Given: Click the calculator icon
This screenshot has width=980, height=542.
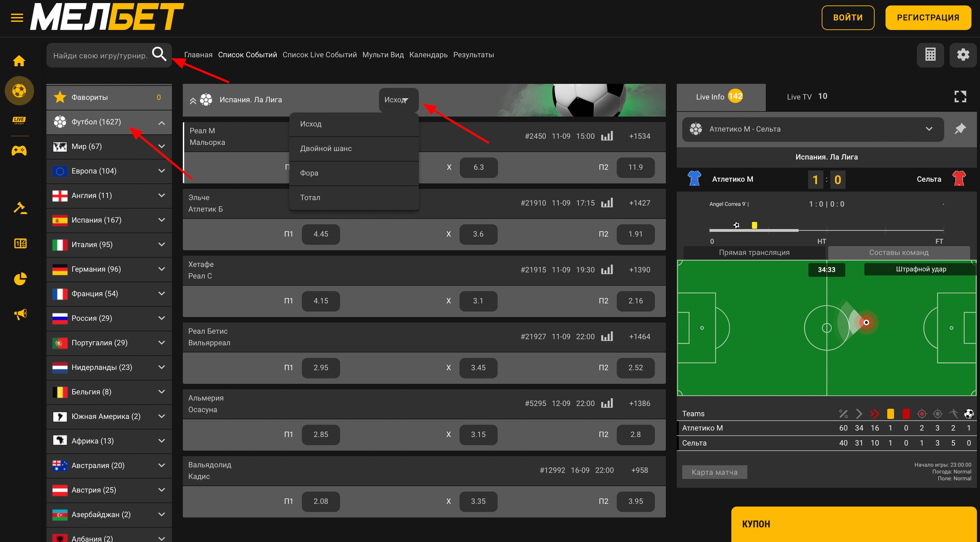Looking at the screenshot, I should point(930,55).
